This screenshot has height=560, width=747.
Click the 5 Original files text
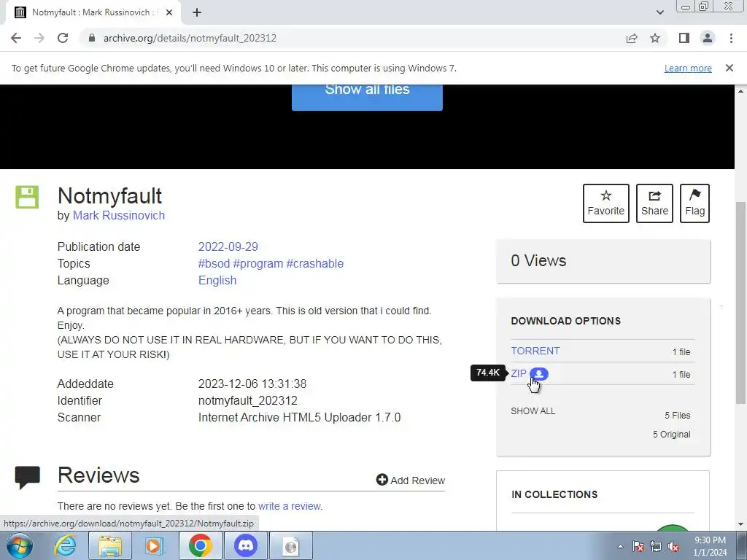click(671, 435)
